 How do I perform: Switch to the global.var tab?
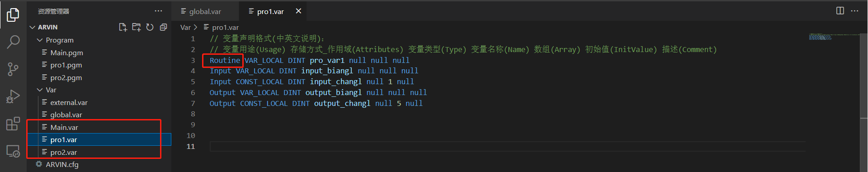201,11
